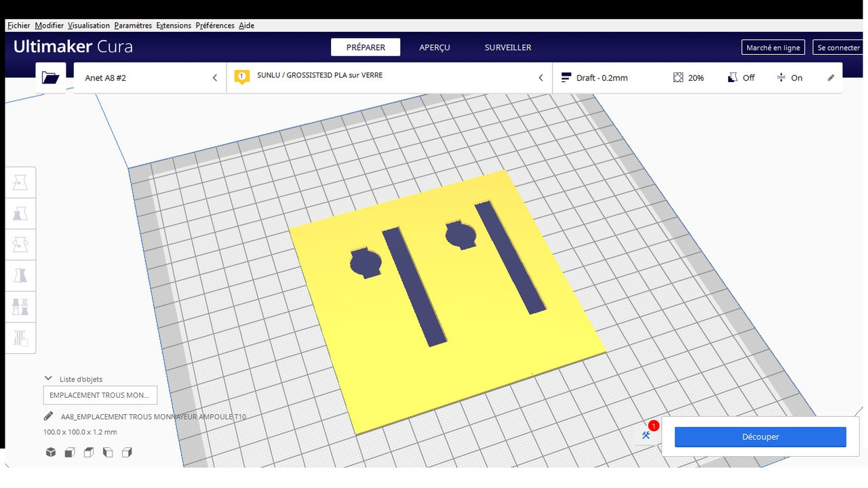The image size is (868, 488).
Task: Open the Extensions menu
Action: point(174,26)
